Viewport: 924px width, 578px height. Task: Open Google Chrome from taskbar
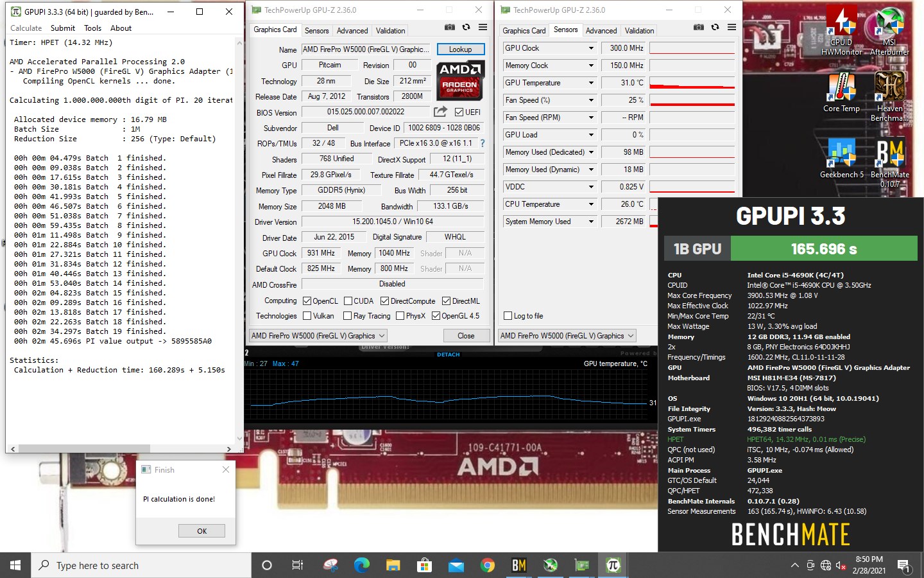pyautogui.click(x=487, y=565)
